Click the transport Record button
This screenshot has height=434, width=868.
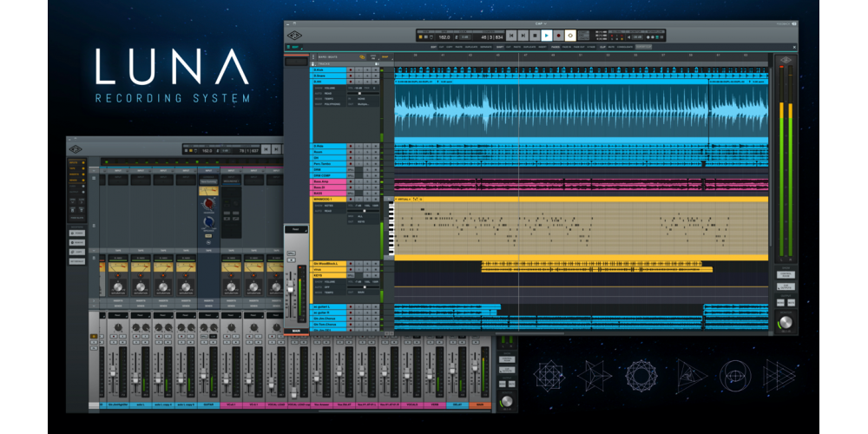pyautogui.click(x=558, y=36)
